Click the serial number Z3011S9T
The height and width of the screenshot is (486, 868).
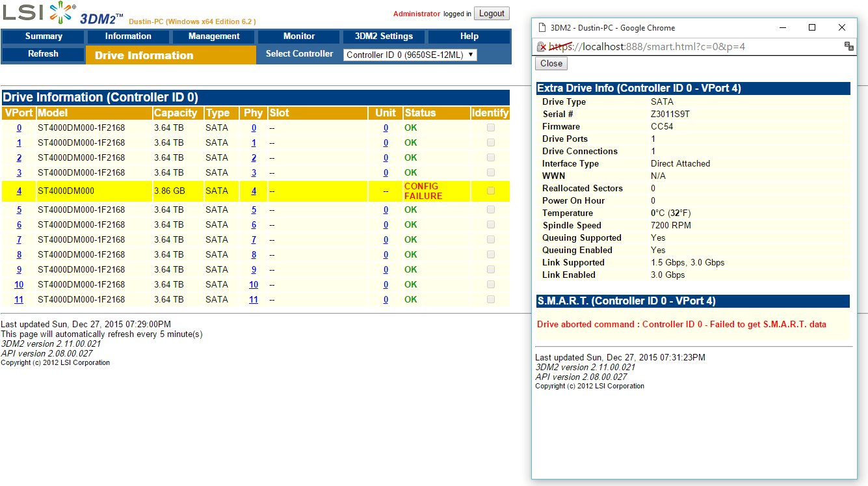[x=670, y=114]
